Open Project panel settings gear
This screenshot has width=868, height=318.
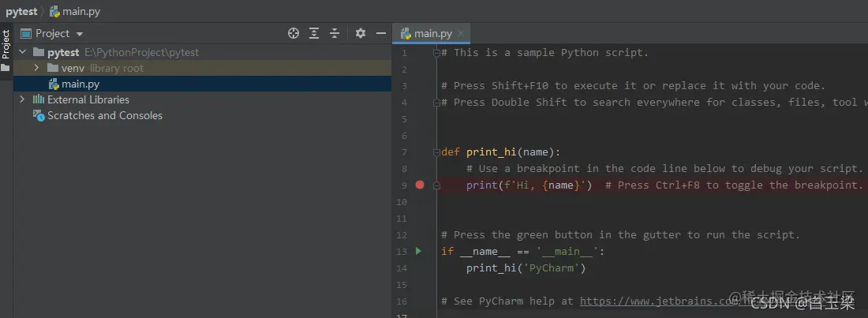361,33
